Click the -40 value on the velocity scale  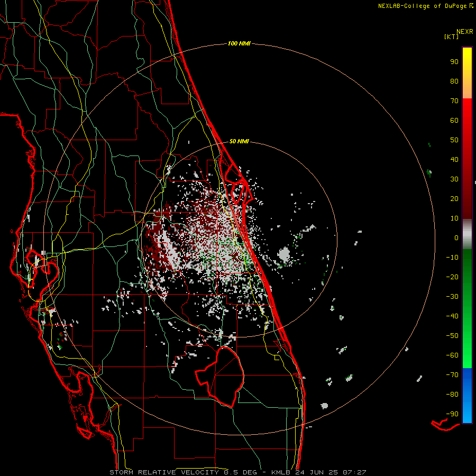(452, 316)
